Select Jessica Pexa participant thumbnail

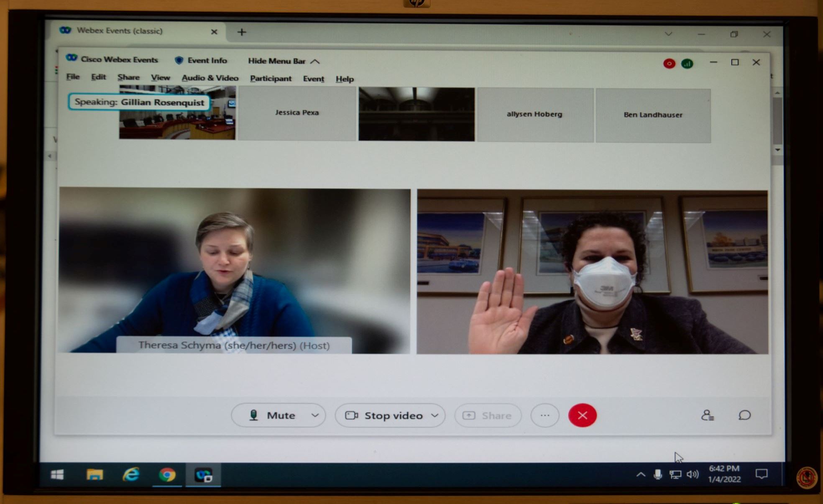[x=297, y=113]
